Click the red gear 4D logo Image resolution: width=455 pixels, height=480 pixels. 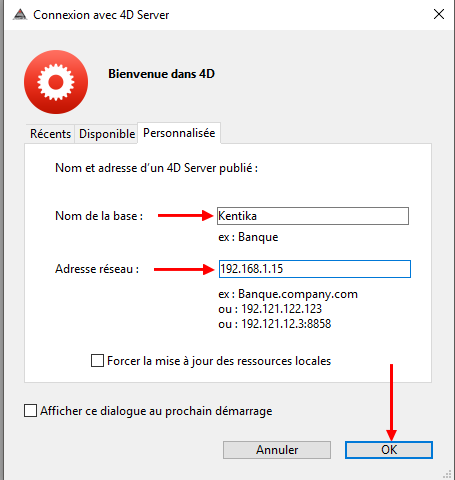[x=56, y=82]
